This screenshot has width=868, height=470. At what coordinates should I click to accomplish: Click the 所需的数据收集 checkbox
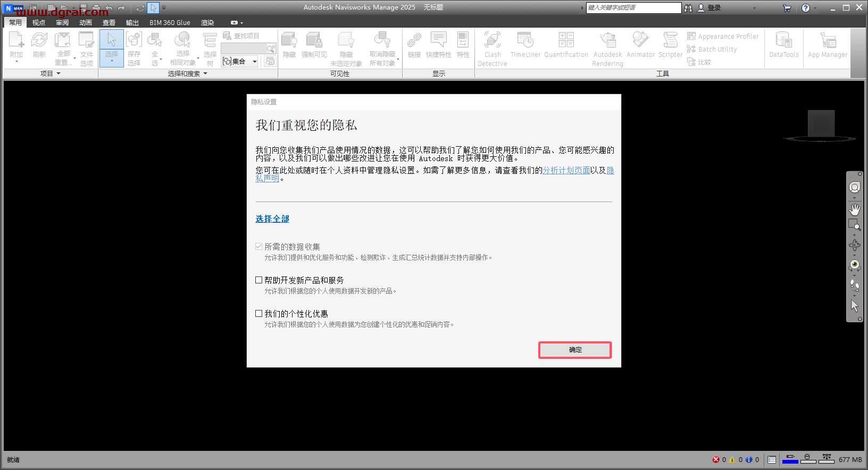pyautogui.click(x=259, y=246)
